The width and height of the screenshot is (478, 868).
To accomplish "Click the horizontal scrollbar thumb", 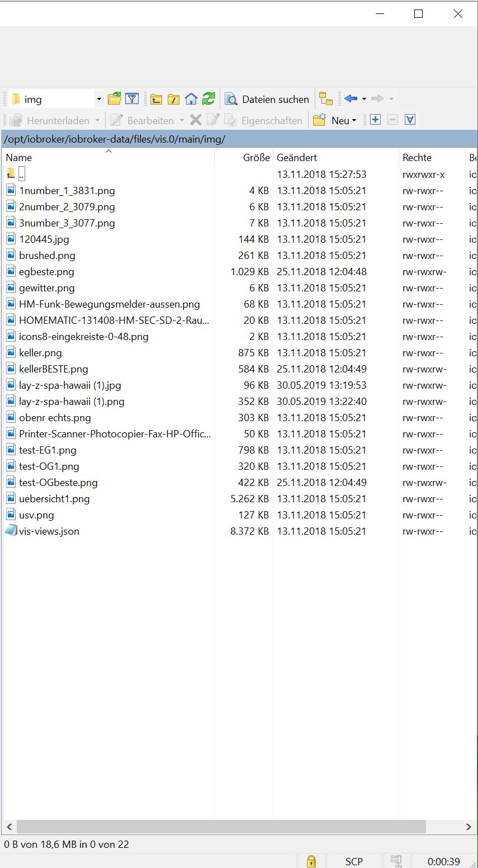I will point(221,827).
